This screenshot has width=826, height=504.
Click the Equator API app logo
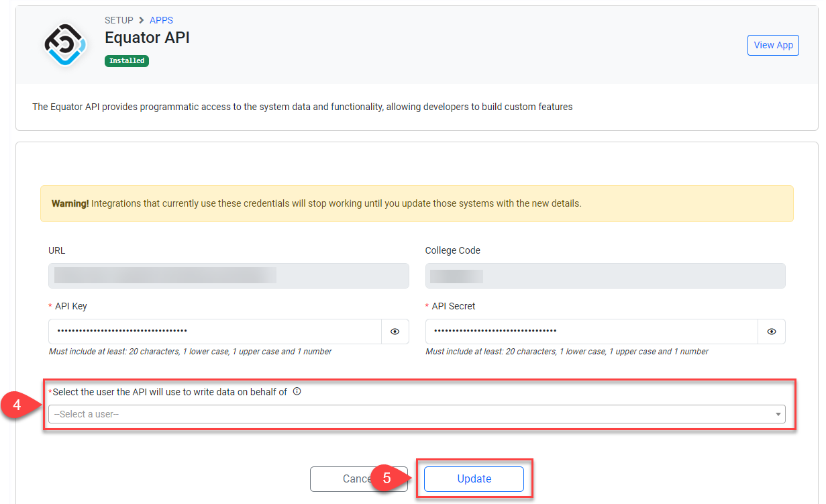[x=64, y=45]
